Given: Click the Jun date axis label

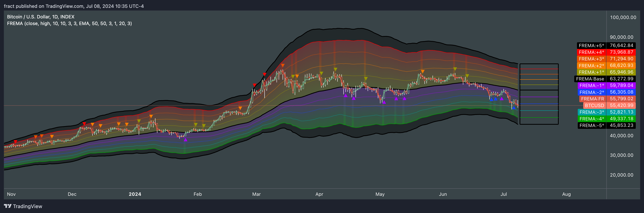Looking at the screenshot, I should coord(443,194).
